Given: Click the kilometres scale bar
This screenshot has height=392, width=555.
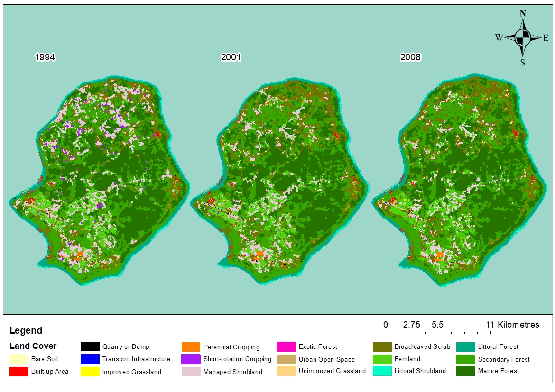Looking at the screenshot, I should click(437, 332).
